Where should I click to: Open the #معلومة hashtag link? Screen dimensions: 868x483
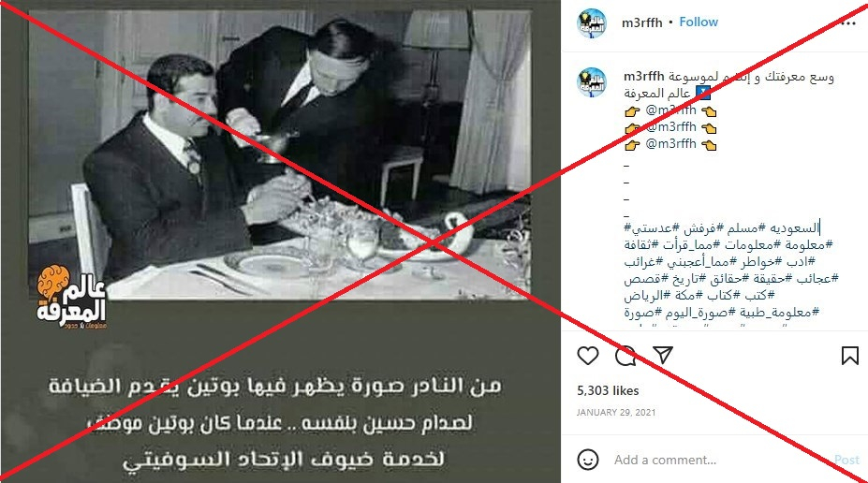click(808, 244)
